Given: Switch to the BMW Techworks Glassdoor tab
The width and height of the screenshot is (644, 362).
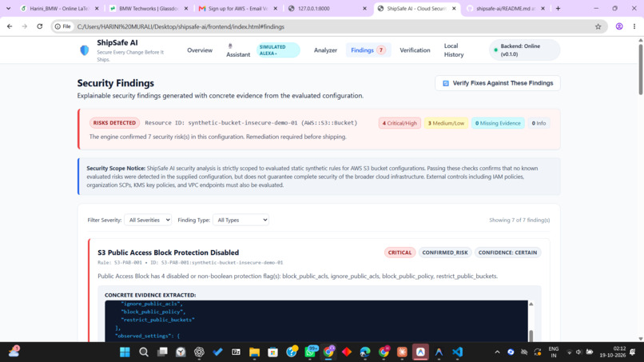Looking at the screenshot, I should pyautogui.click(x=149, y=8).
